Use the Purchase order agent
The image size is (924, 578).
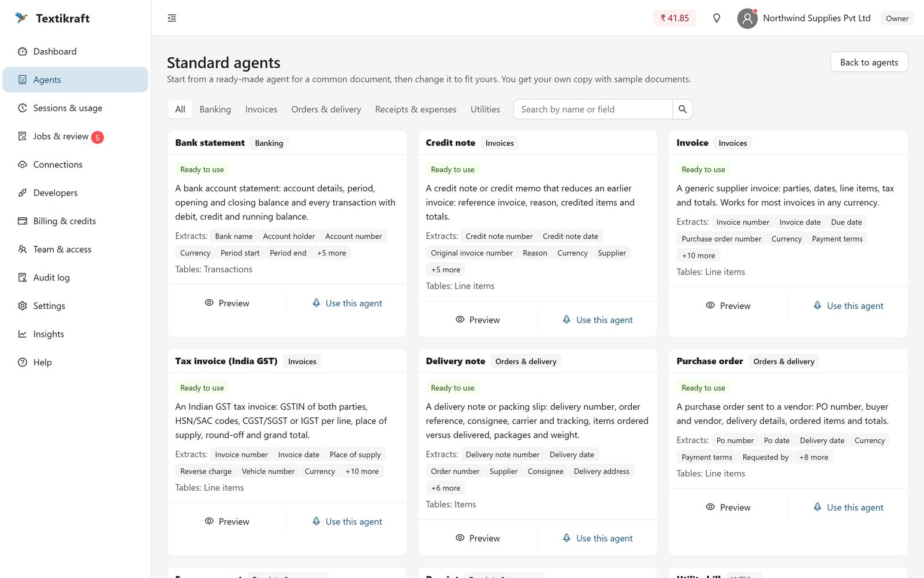click(x=848, y=507)
